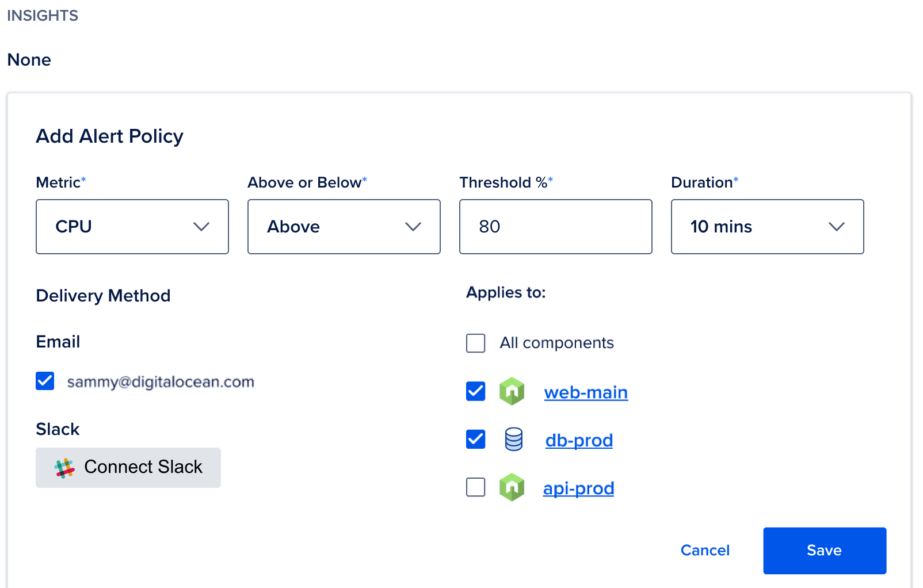Check the api-prod component checkbox
The image size is (923, 588).
click(x=476, y=487)
